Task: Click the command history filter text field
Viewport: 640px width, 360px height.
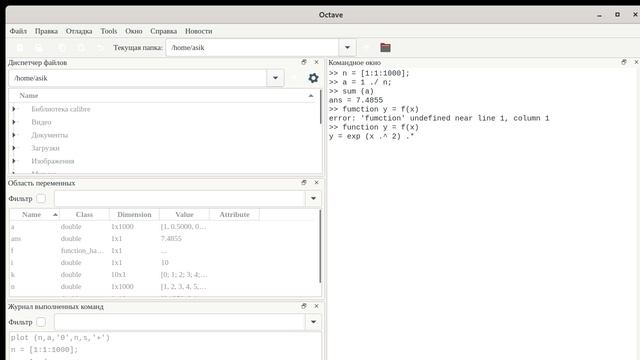Action: (x=180, y=322)
